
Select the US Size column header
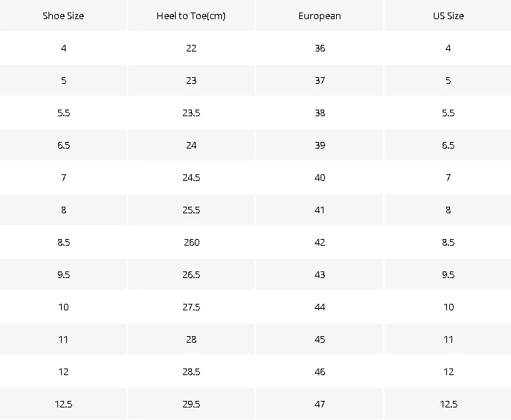click(x=449, y=15)
